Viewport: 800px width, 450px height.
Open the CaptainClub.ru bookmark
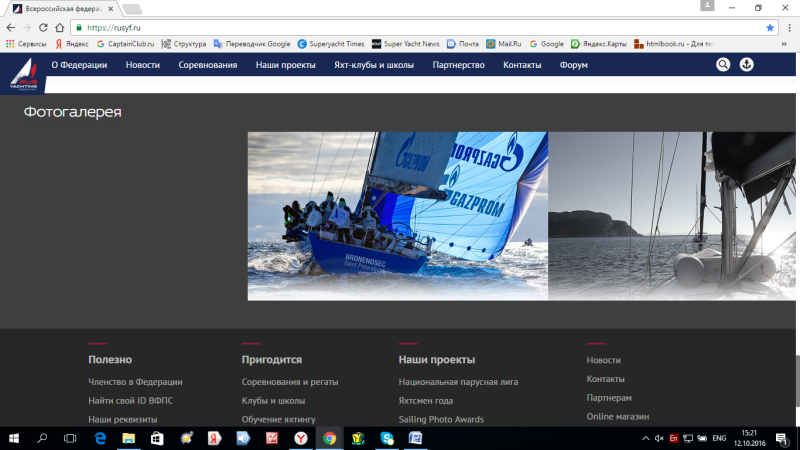pyautogui.click(x=126, y=44)
